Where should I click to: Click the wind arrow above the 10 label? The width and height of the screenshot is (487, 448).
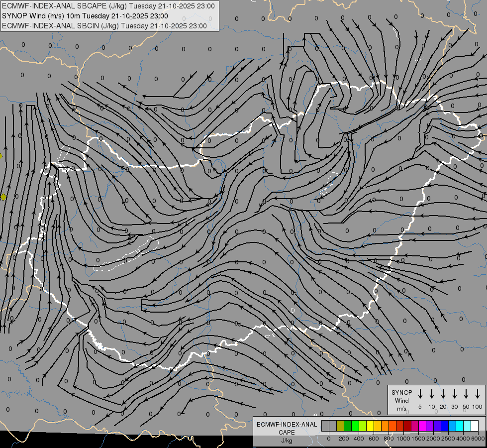point(431,393)
